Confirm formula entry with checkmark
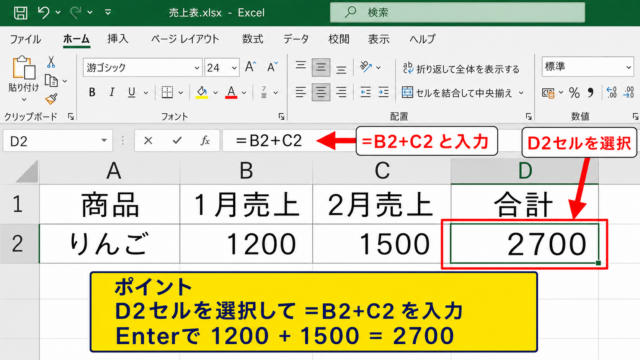The width and height of the screenshot is (640, 360). [x=177, y=141]
